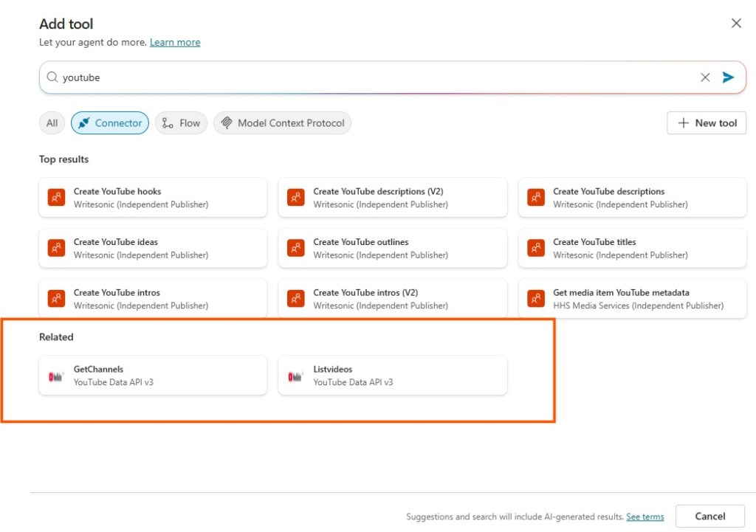Click the YouTube icon beside GetChannels
Image resolution: width=756 pixels, height=532 pixels.
57,376
